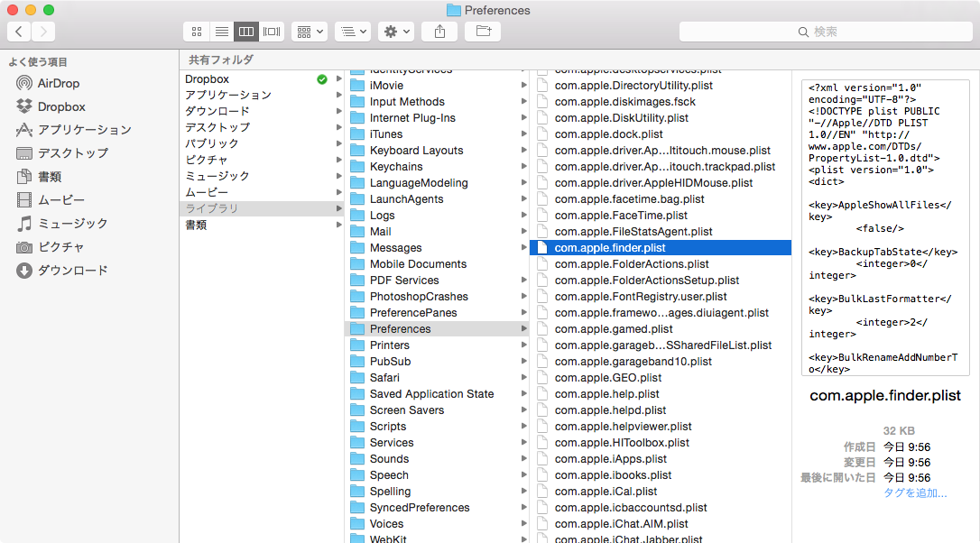Expand ダウンロード folder arrow in first column
Screen dimensions: 980x543
point(339,111)
